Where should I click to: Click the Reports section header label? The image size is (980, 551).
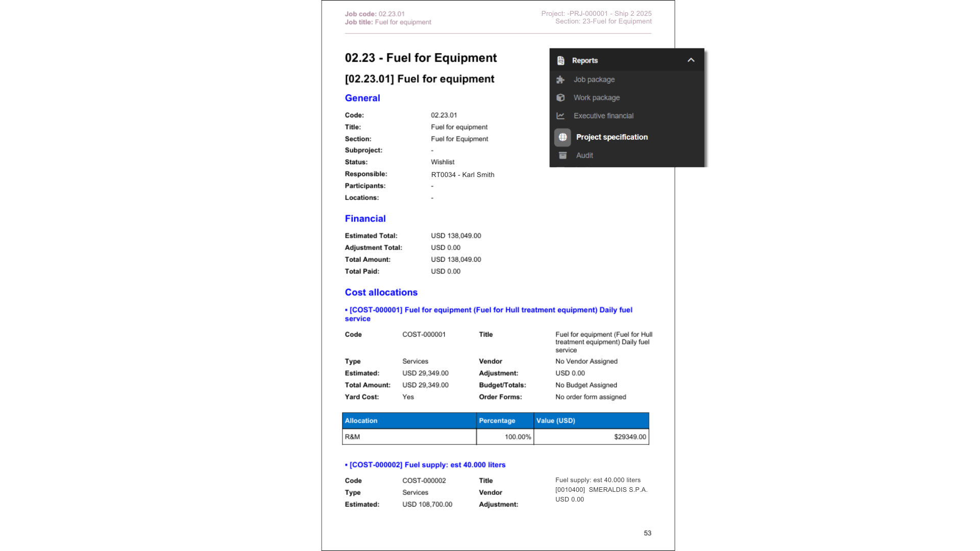585,60
